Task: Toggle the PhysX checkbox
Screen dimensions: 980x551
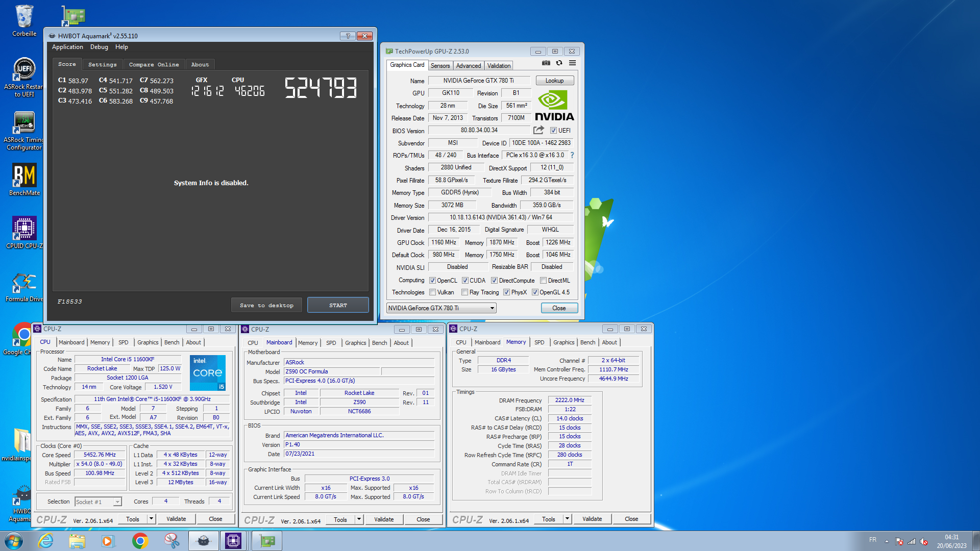Action: 506,292
